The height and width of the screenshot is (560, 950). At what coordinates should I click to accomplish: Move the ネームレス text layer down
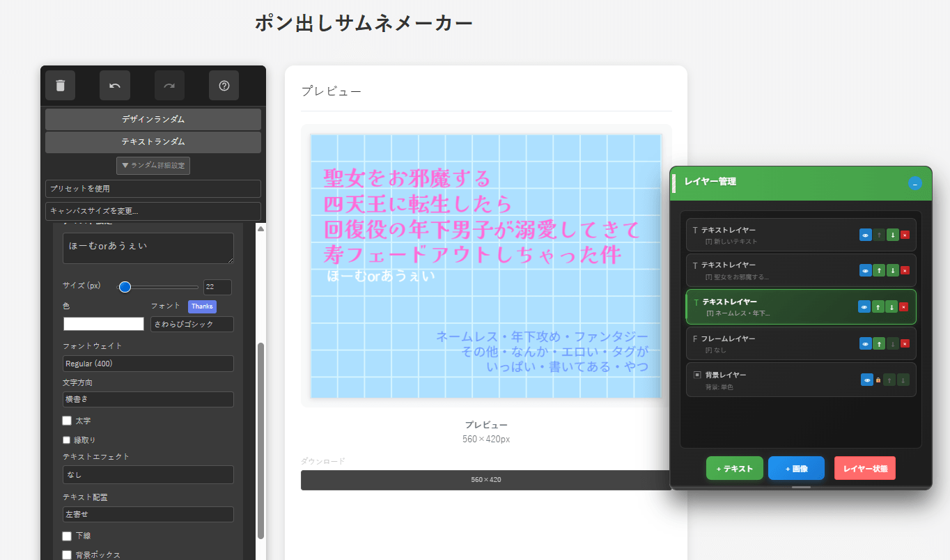pos(891,306)
